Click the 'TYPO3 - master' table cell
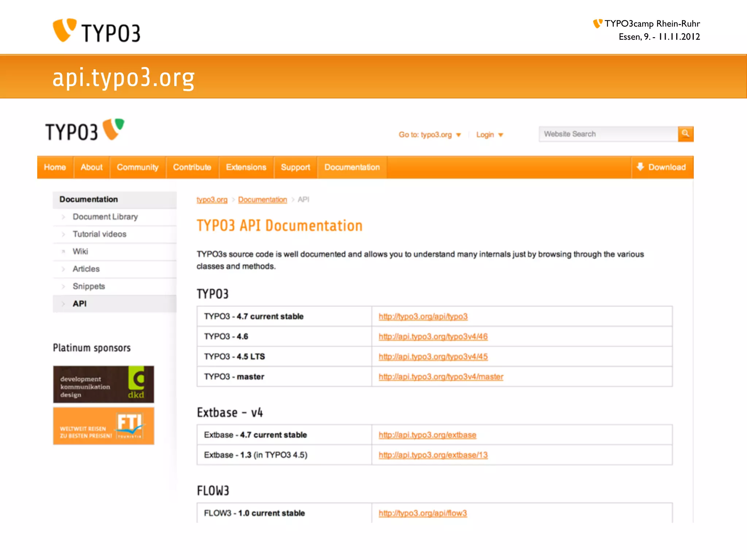The height and width of the screenshot is (560, 747). tap(285, 377)
